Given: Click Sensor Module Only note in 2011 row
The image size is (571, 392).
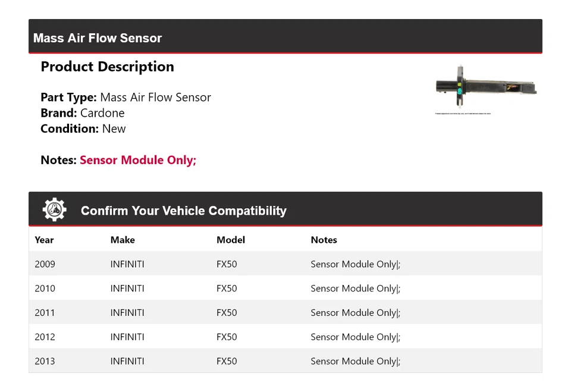Looking at the screenshot, I should (x=355, y=313).
